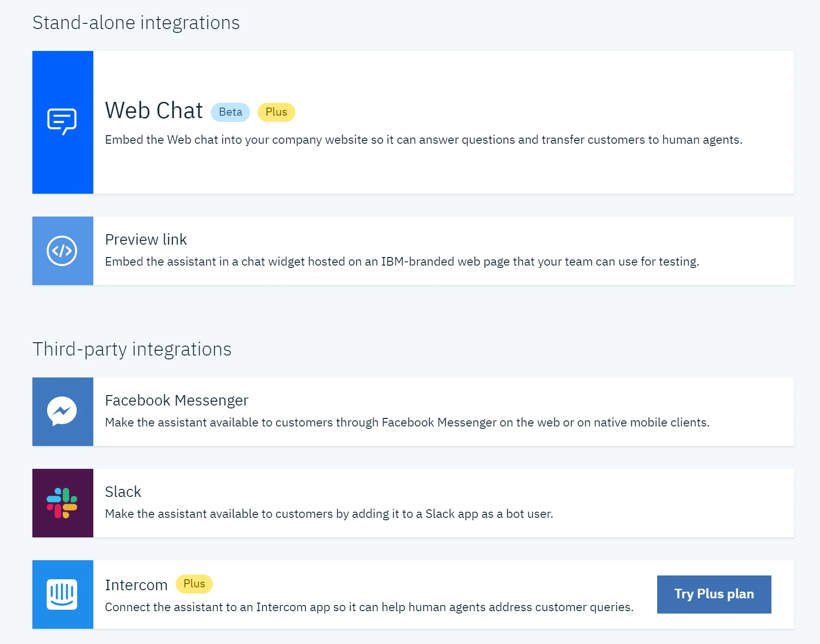The height and width of the screenshot is (644, 820).
Task: Click the Facebook Messenger logo icon
Action: [x=62, y=411]
